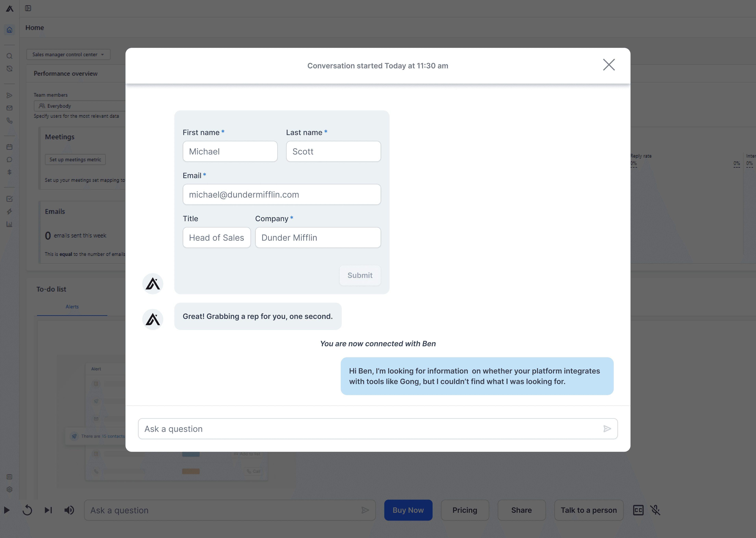Open the chat bubble conversations icon in sidebar

(10, 159)
